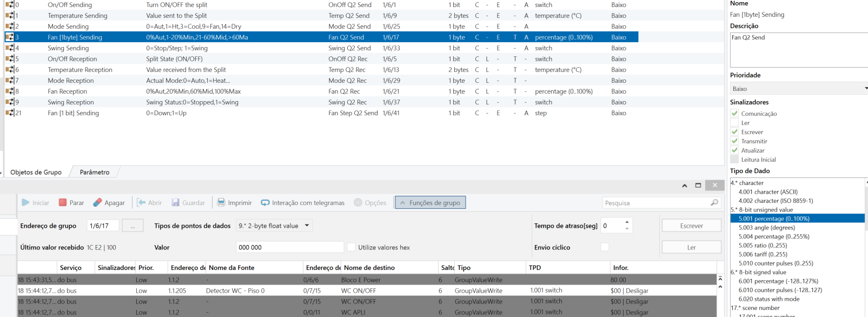Open Tipos de pontos de dados dropdown
The height and width of the screenshot is (317, 868).
coord(275,226)
